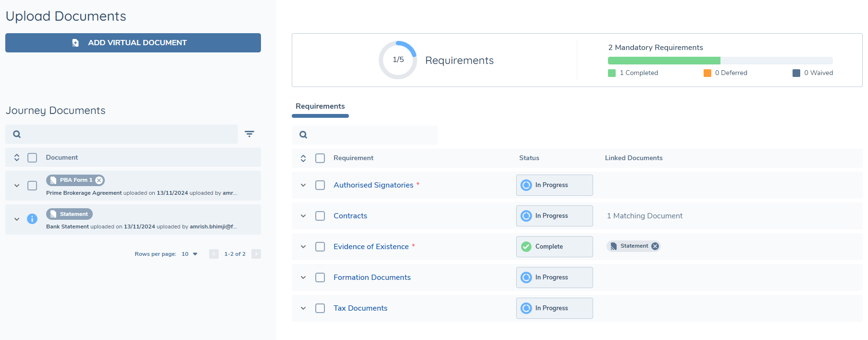Click the 1/5 requirements progress ring
The width and height of the screenshot is (868, 340).
click(398, 60)
